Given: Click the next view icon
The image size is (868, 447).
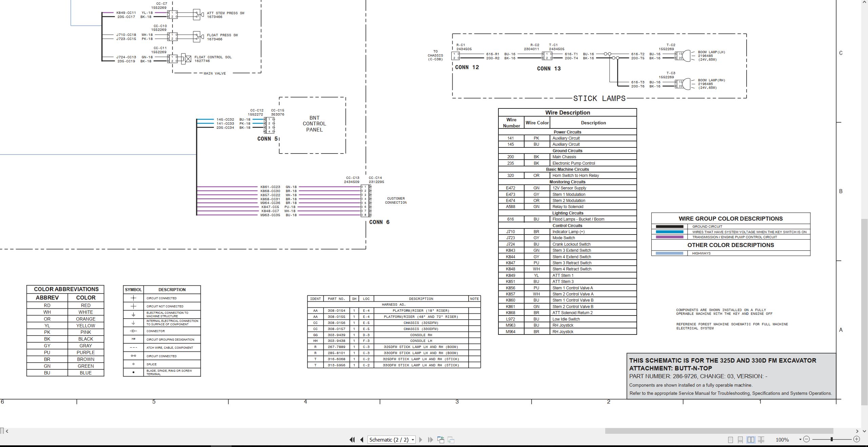Looking at the screenshot, I should pos(451,440).
